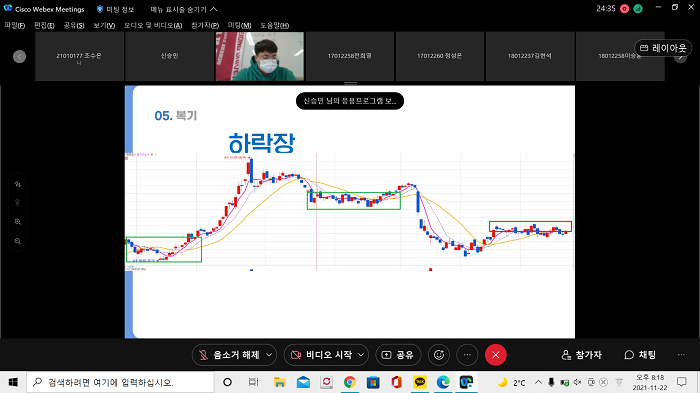Go to previous participants with left arrow

(19, 57)
